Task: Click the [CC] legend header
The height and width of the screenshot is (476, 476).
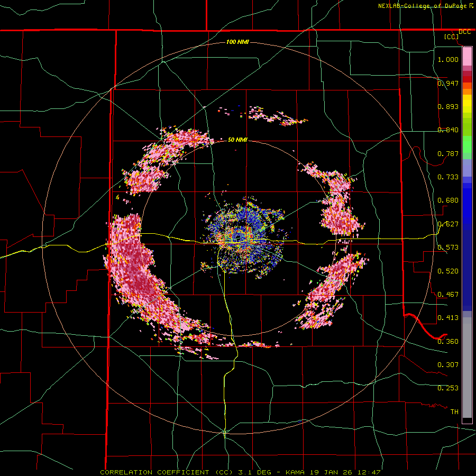Action: (452, 36)
